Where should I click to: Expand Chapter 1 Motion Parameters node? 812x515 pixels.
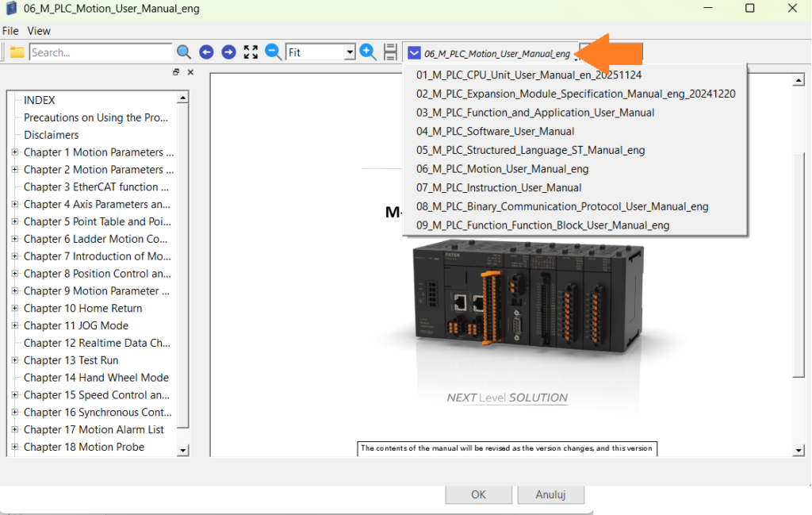(15, 152)
